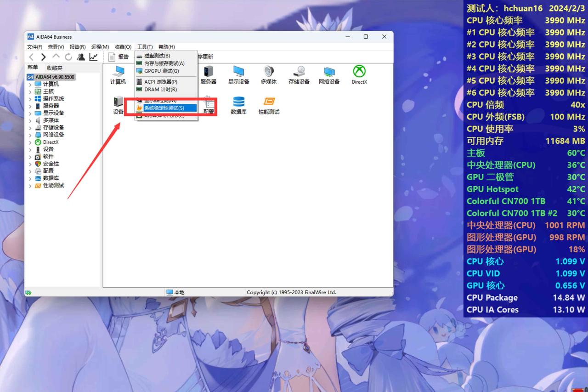This screenshot has height=392, width=588.
Task: Open the large 设备 icon in main pane
Action: pyautogui.click(x=118, y=105)
